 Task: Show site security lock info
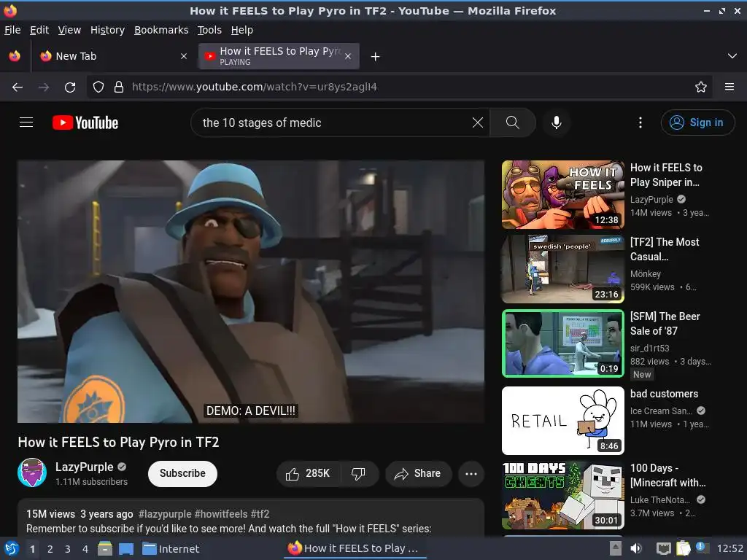(119, 87)
